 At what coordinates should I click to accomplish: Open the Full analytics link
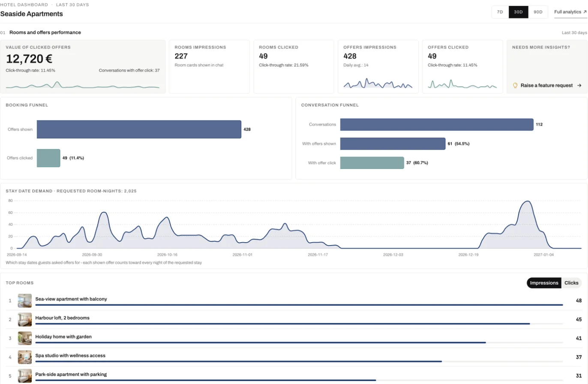coord(570,12)
